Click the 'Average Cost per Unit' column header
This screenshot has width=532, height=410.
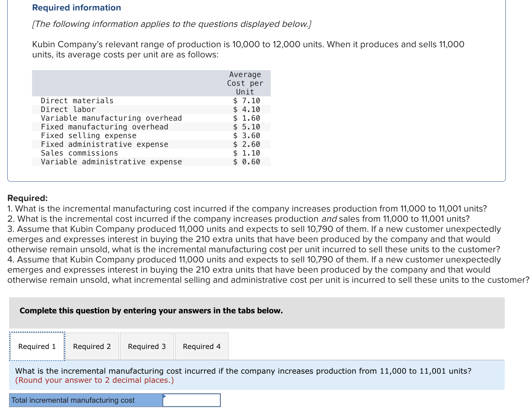coord(245,83)
